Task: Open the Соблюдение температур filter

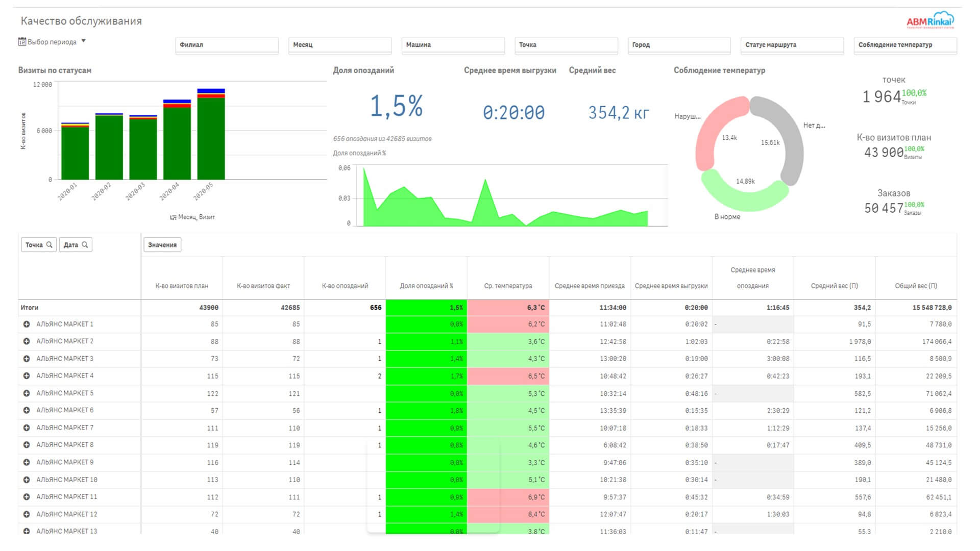Action: click(x=905, y=45)
